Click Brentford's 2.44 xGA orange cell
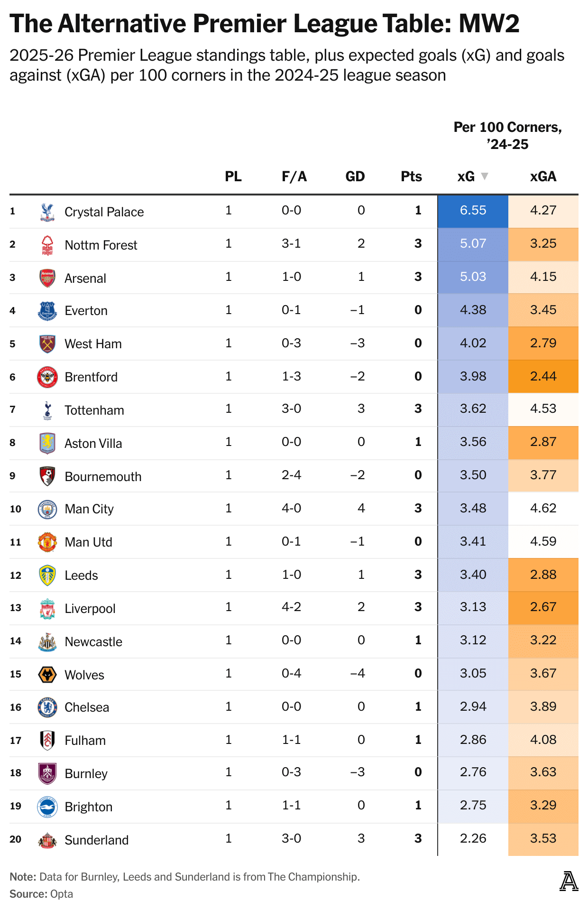The image size is (588, 910). pyautogui.click(x=543, y=377)
